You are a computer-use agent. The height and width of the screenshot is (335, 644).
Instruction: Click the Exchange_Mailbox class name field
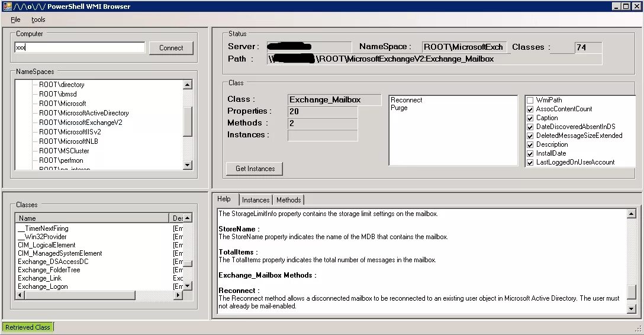(x=334, y=100)
